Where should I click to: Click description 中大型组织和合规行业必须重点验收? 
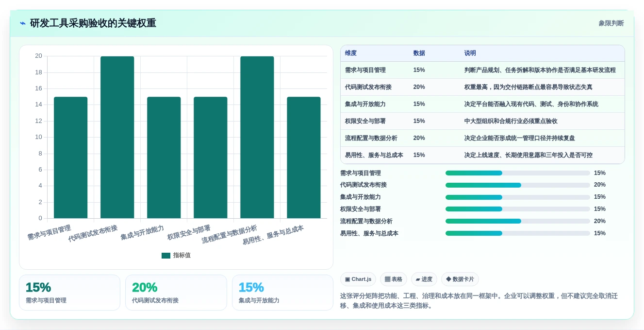click(511, 121)
